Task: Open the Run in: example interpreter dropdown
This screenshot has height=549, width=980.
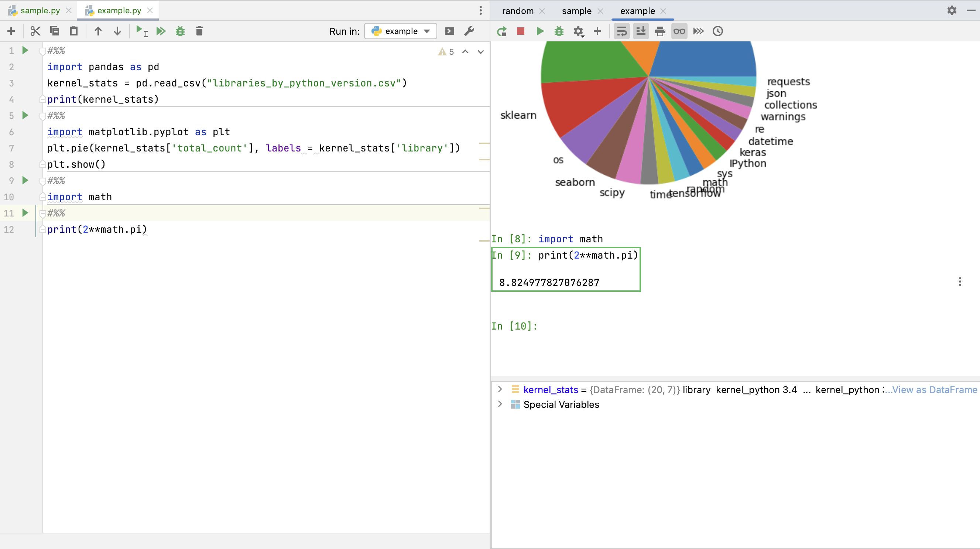Action: pyautogui.click(x=400, y=31)
